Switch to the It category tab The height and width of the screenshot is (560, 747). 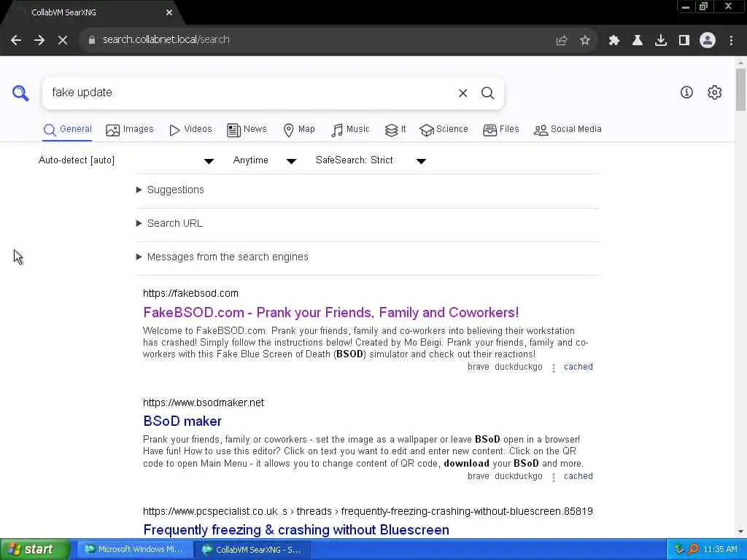395,130
